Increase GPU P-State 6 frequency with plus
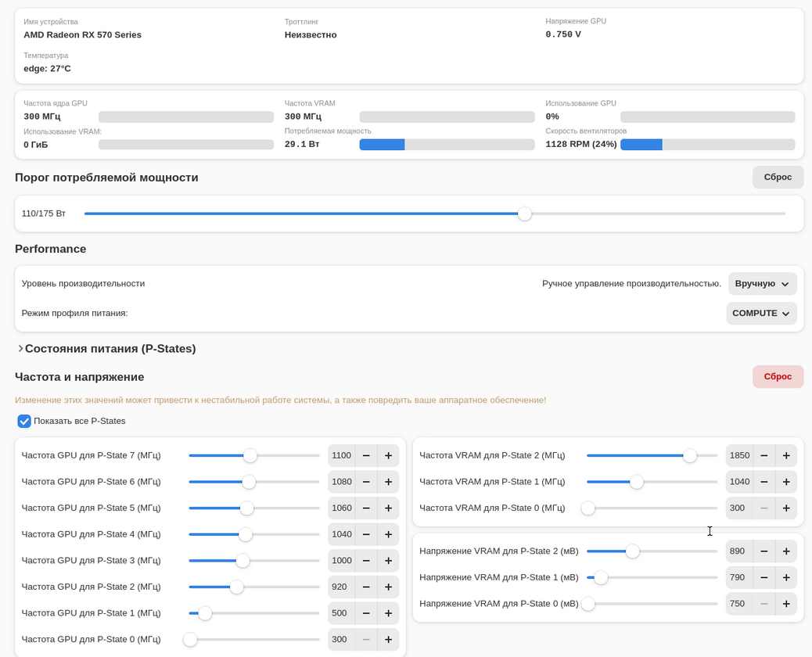812x657 pixels. click(x=388, y=482)
